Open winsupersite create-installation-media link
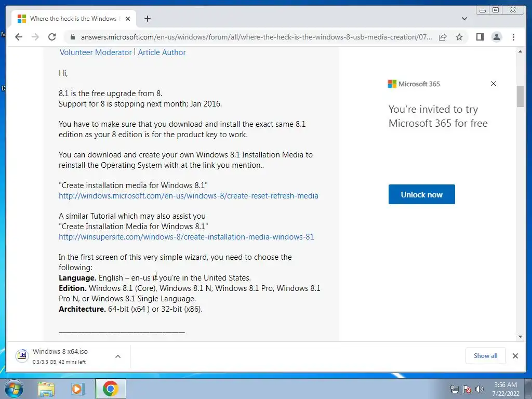 coord(187,237)
